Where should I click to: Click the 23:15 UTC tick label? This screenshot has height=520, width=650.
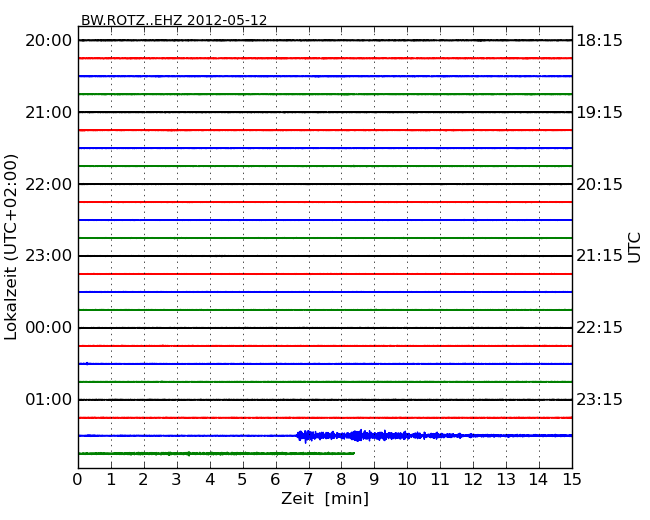click(x=599, y=400)
